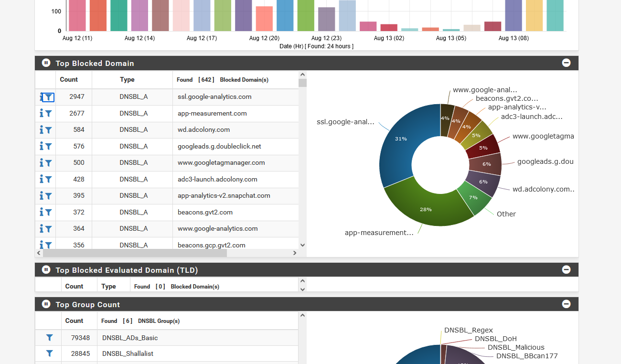The height and width of the screenshot is (364, 621).
Task: Click count value 2947
Action: tap(77, 97)
